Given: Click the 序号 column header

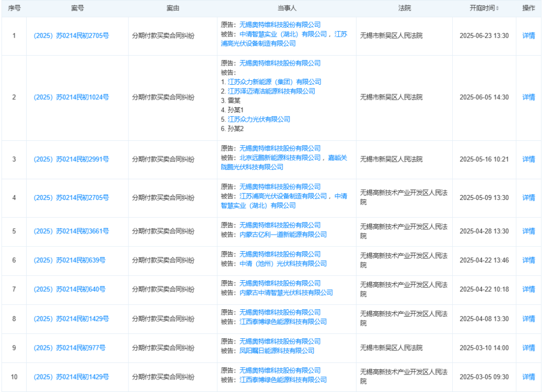Looking at the screenshot, I should [x=14, y=9].
